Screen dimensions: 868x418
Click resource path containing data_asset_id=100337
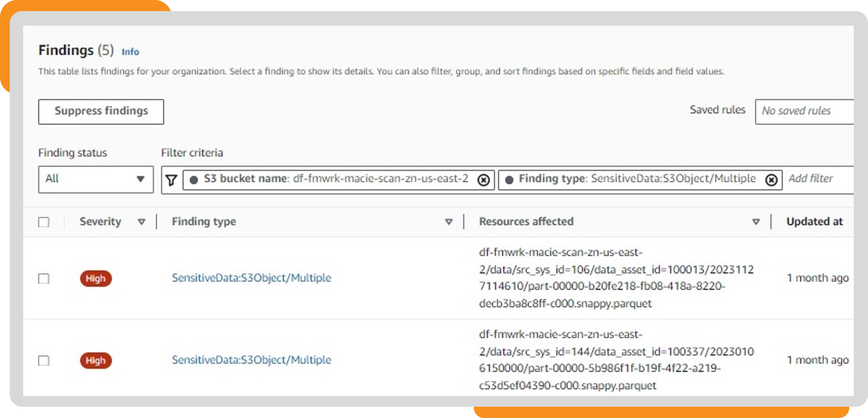pos(616,360)
